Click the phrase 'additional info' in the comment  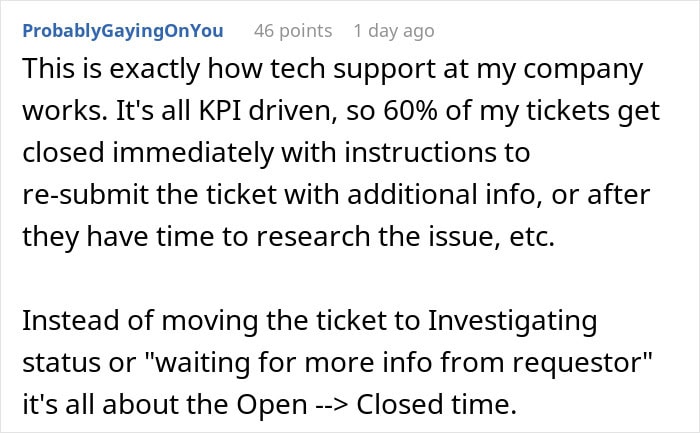[x=441, y=195]
